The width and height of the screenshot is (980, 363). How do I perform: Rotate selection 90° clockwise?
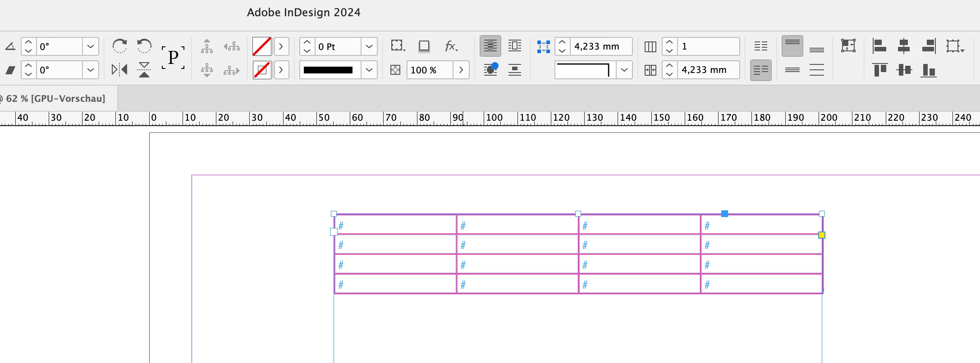click(x=119, y=46)
